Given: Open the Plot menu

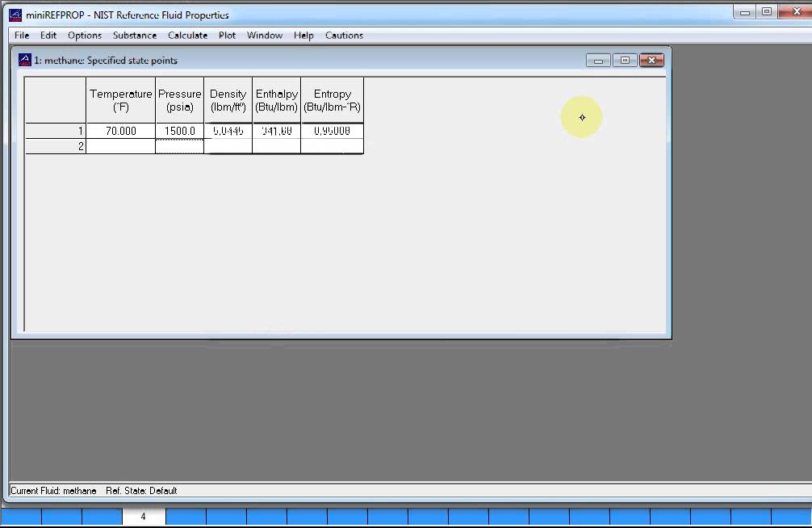Looking at the screenshot, I should click(x=227, y=36).
